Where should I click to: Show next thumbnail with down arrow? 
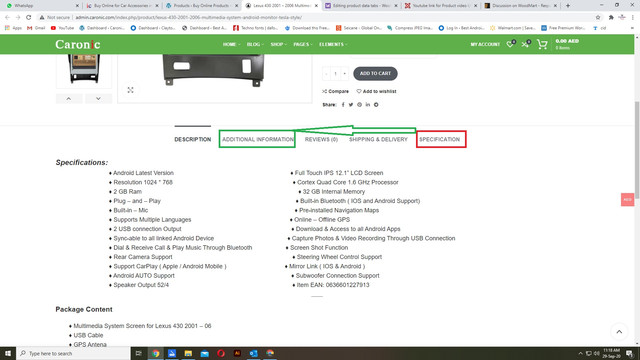98,99
